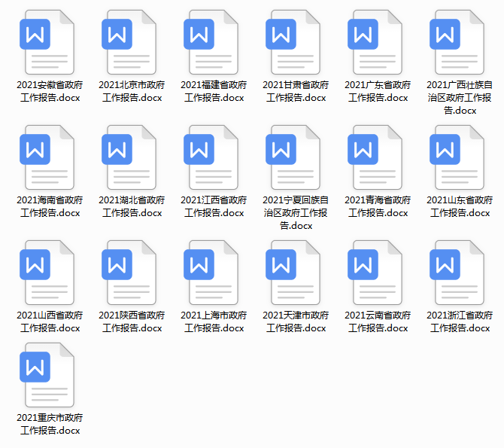Image resolution: width=504 pixels, height=448 pixels.
Task: Click the 2021天津市政府工作报告.docx file icon
Action: pyautogui.click(x=295, y=273)
